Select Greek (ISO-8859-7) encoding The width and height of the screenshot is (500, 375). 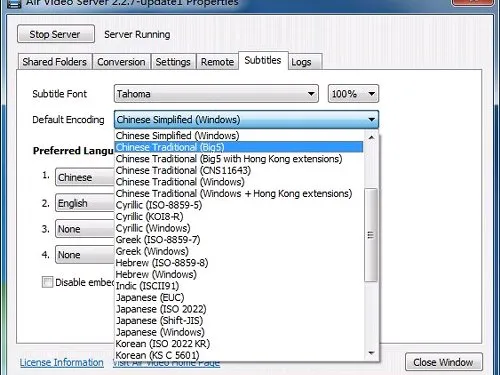239,240
